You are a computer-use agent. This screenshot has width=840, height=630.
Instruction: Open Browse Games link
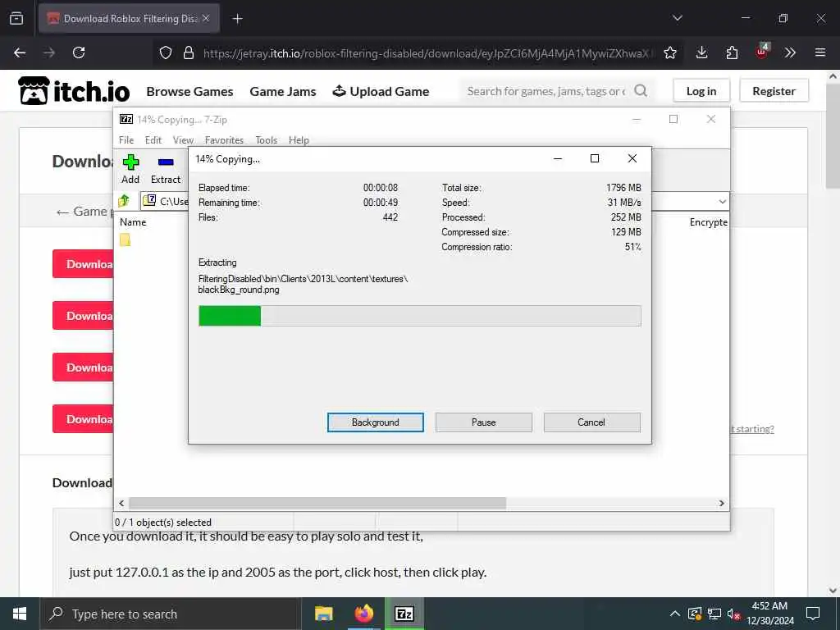189,92
